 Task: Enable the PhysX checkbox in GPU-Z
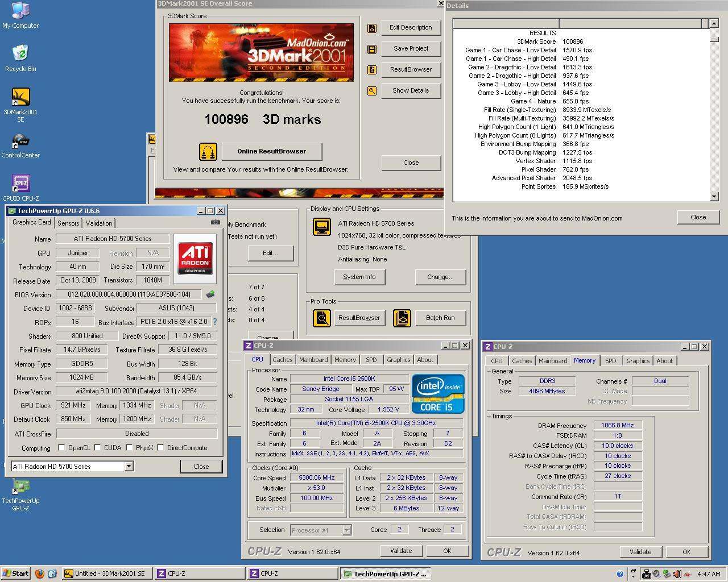pyautogui.click(x=129, y=448)
